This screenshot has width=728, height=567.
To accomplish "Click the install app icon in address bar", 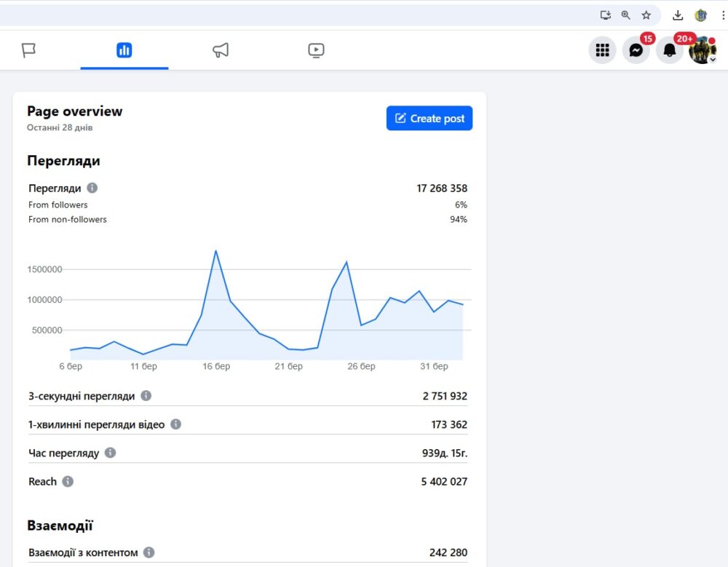I will [x=605, y=15].
